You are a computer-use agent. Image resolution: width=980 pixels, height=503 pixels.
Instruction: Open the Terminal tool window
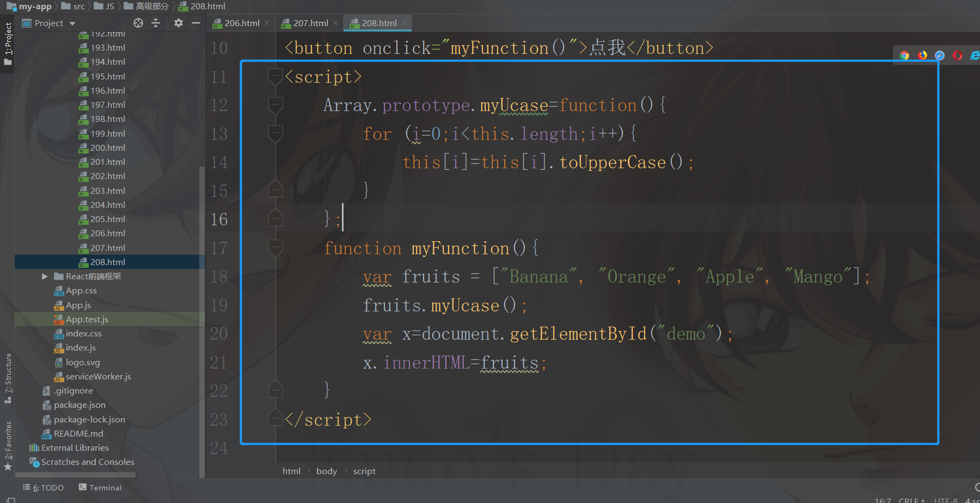pyautogui.click(x=100, y=488)
